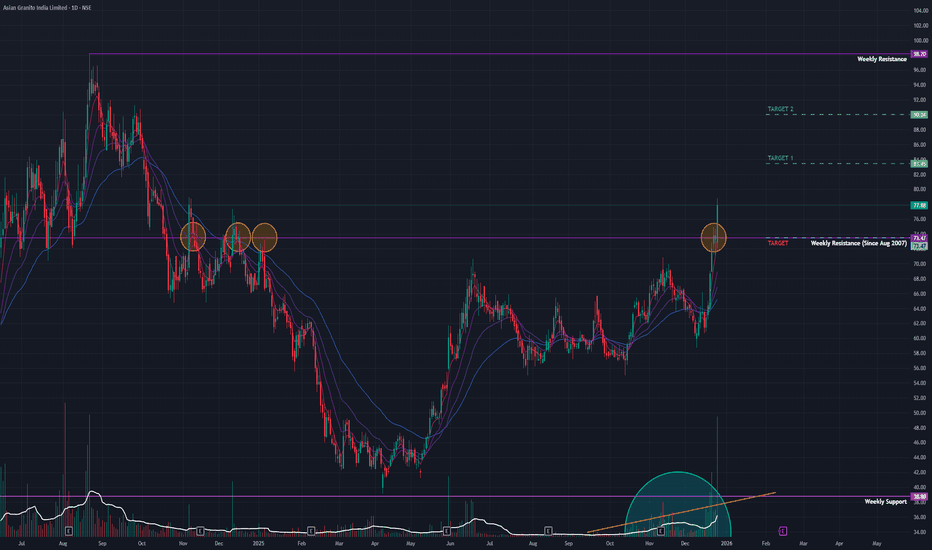Image resolution: width=932 pixels, height=550 pixels.
Task: Click the purple 73.47 price tag
Action: pyautogui.click(x=919, y=238)
